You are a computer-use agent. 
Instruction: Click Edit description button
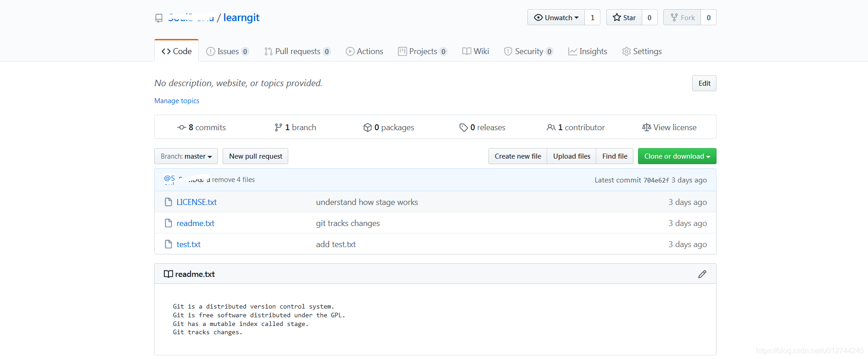coord(704,83)
